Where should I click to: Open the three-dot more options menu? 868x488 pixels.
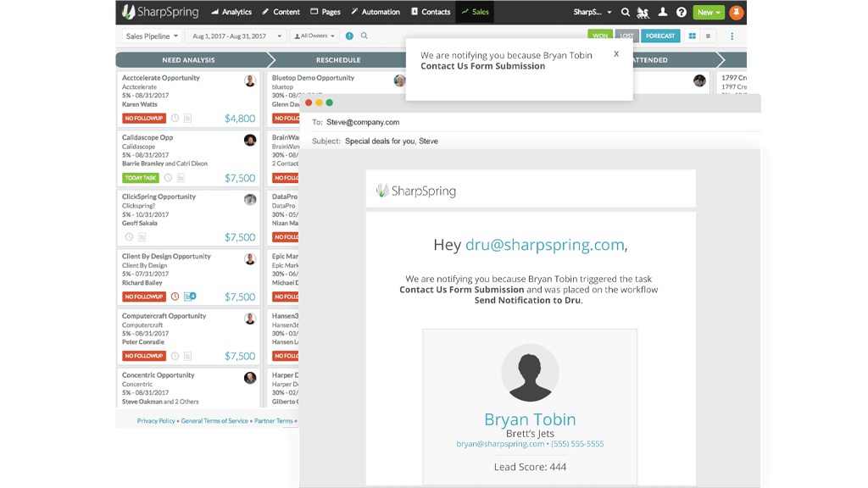coord(732,36)
